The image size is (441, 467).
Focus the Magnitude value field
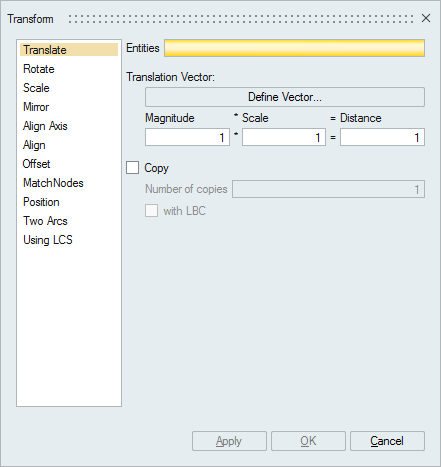pos(187,137)
